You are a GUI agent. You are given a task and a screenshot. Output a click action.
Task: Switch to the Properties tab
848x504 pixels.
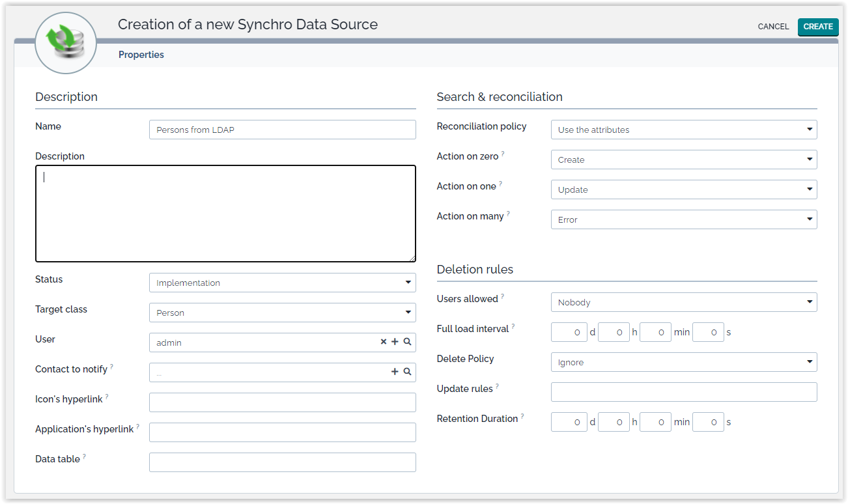[141, 55]
